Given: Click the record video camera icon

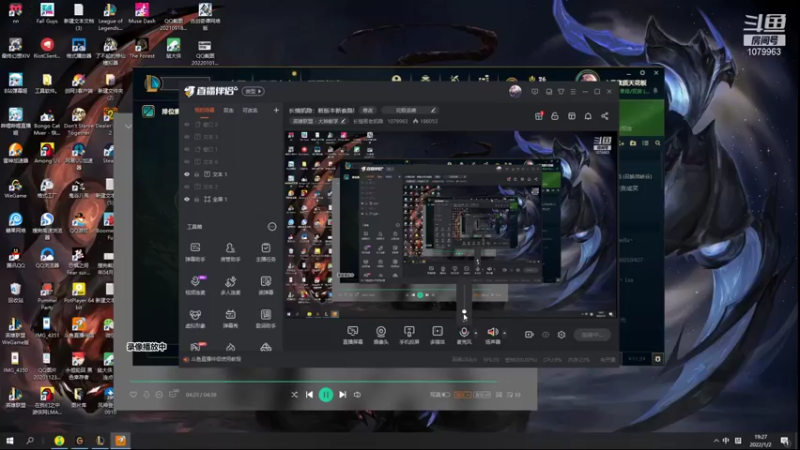Looking at the screenshot, I should (529, 335).
